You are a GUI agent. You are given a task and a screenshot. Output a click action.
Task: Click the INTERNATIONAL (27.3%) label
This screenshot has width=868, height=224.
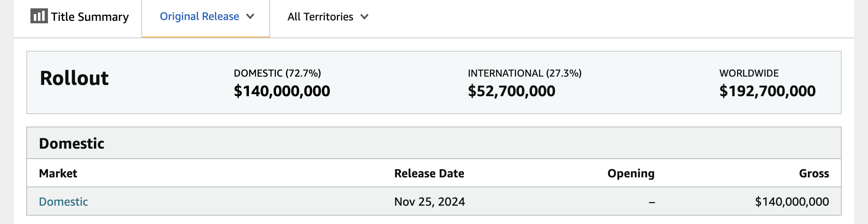click(524, 73)
